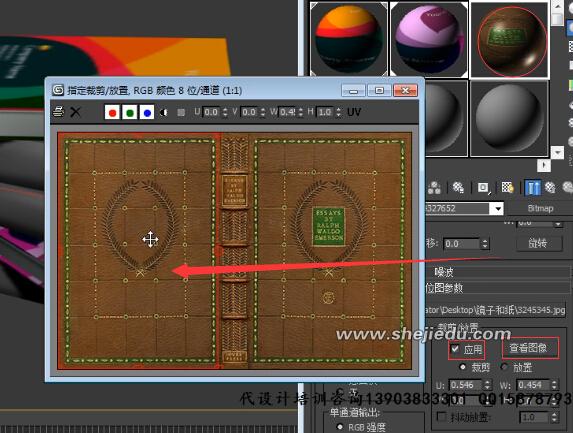The image size is (573, 433).
Task: Toggle the green channel display
Action: [x=129, y=113]
